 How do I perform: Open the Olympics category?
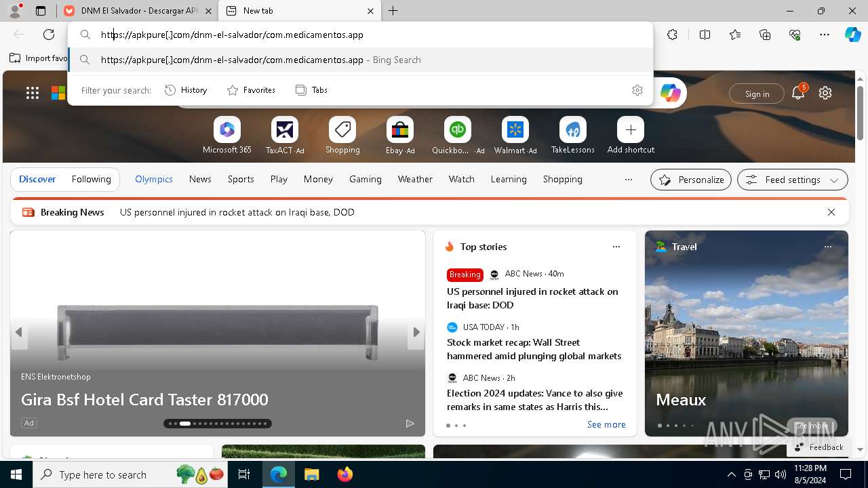tap(154, 179)
